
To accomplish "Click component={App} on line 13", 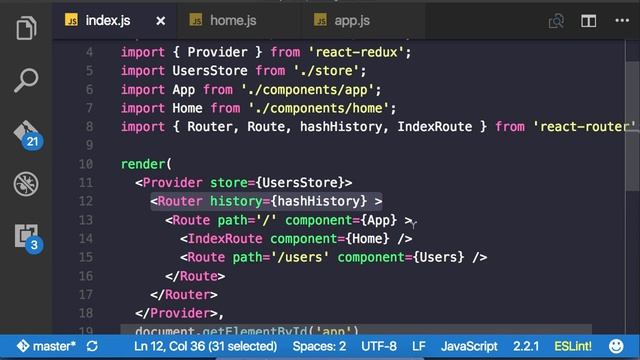I will [x=341, y=220].
